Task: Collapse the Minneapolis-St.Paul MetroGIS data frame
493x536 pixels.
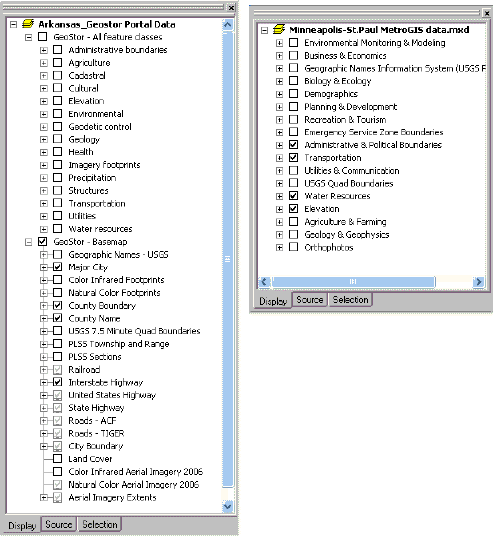Action: click(x=264, y=30)
